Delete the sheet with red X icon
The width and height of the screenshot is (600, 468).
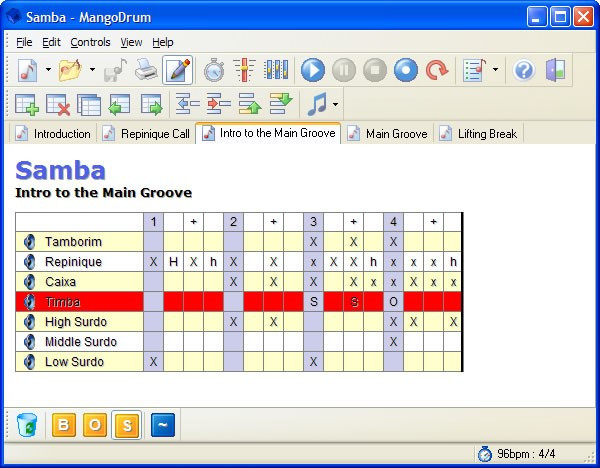point(58,104)
